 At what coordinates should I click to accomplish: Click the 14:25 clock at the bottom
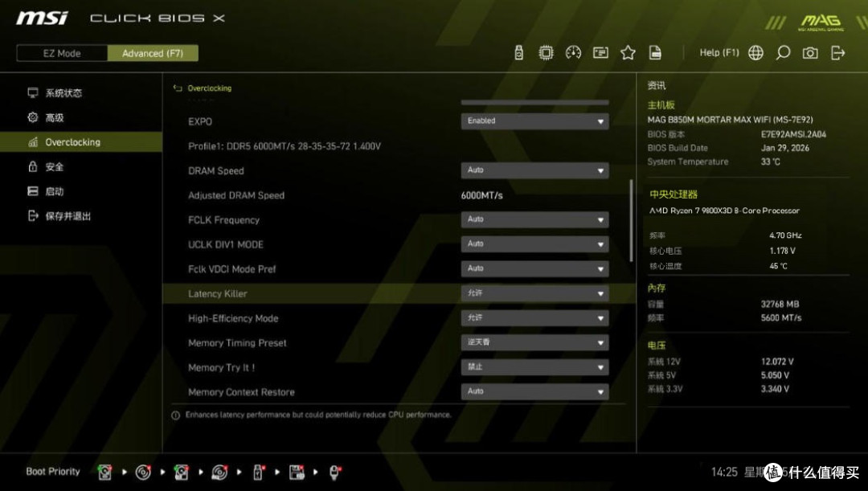point(724,473)
